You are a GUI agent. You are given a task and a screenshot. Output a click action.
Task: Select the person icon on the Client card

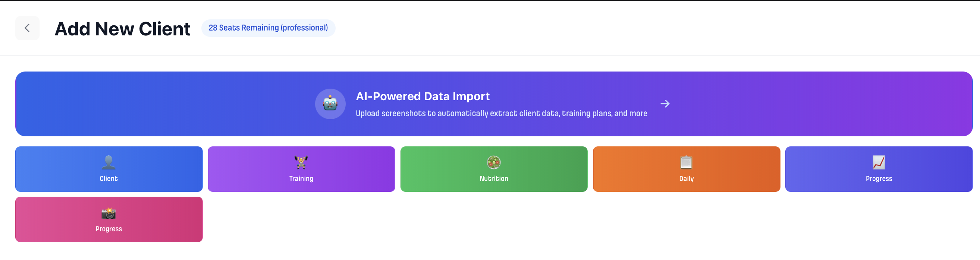[x=109, y=163]
